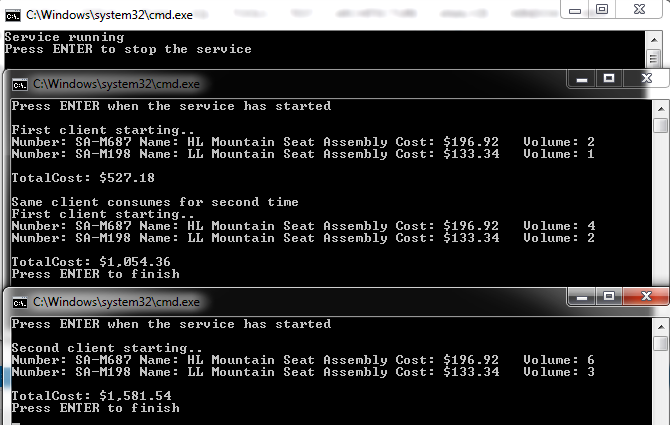The height and width of the screenshot is (425, 670).
Task: Minimize the First client console window
Action: [581, 78]
